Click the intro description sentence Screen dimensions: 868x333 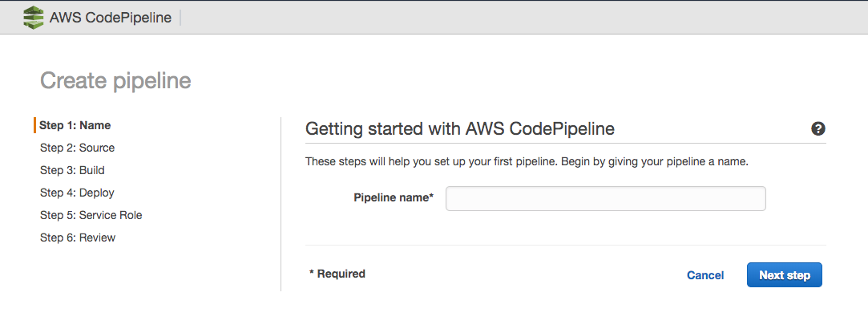527,163
